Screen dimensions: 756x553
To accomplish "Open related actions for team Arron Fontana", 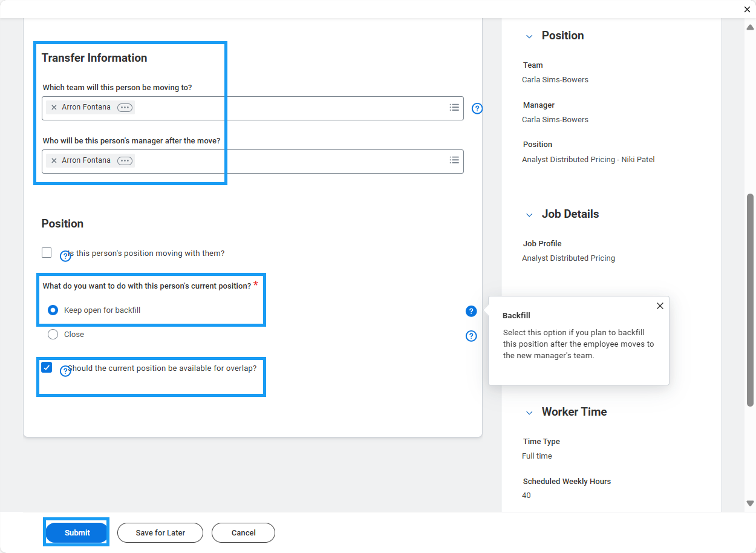I will [x=125, y=108].
